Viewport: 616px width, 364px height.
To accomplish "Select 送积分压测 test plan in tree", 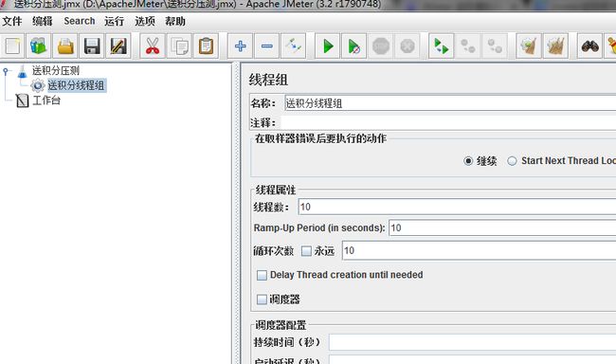I will click(56, 71).
